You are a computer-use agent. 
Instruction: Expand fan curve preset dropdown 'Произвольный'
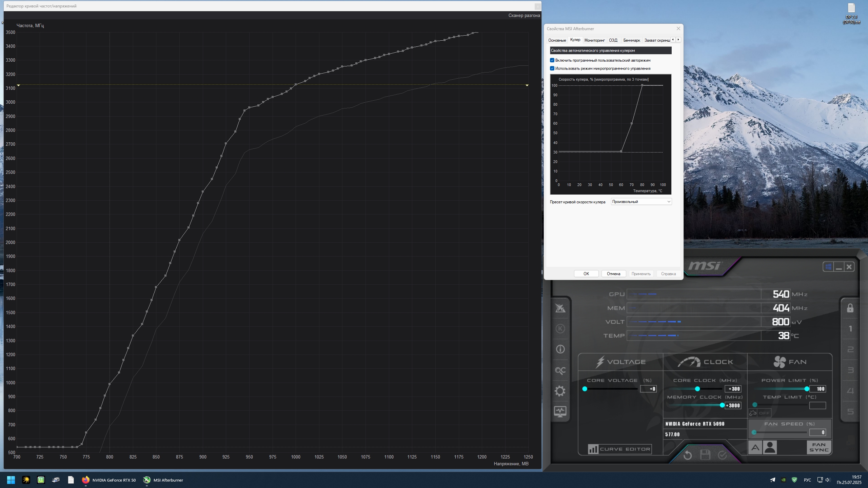coord(641,202)
